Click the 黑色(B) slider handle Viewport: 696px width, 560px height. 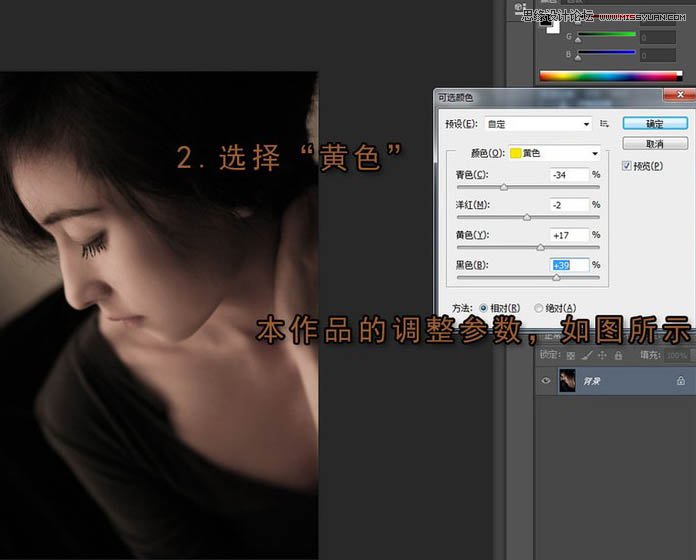point(556,278)
